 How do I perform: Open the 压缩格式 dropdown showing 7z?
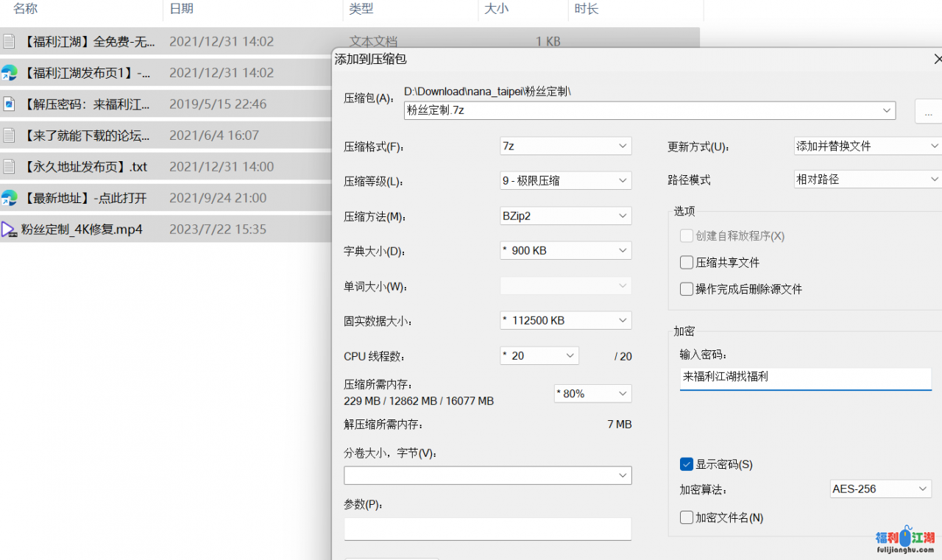(x=565, y=146)
